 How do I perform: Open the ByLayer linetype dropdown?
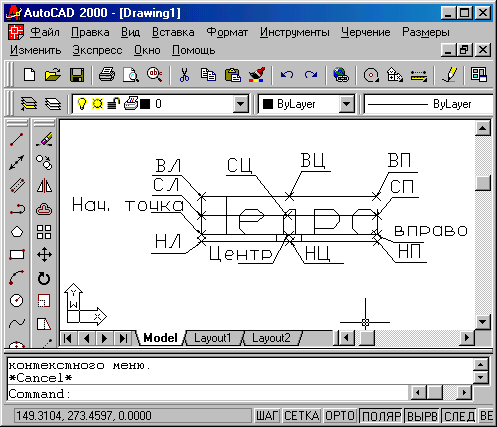(x=429, y=104)
